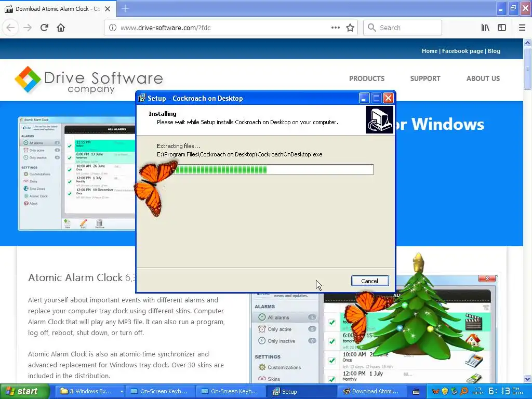Click the browser Forward arrow button
532x399 pixels.
(x=28, y=28)
